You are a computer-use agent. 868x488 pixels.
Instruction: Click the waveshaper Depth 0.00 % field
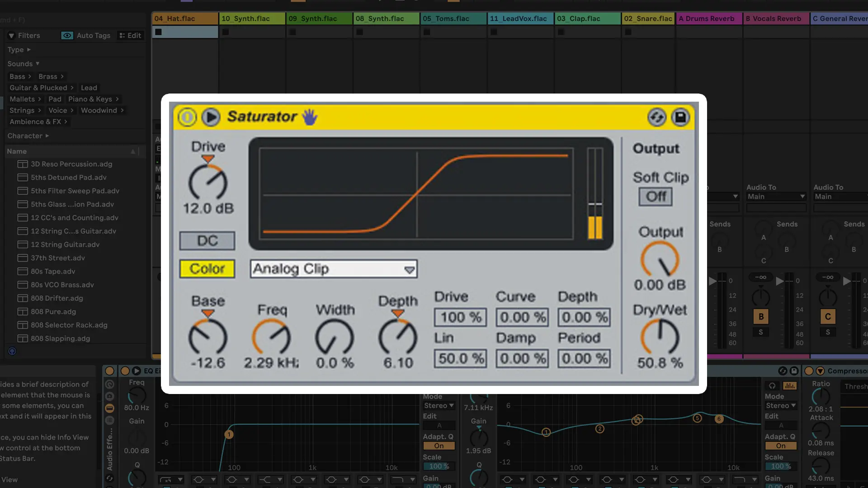click(584, 317)
